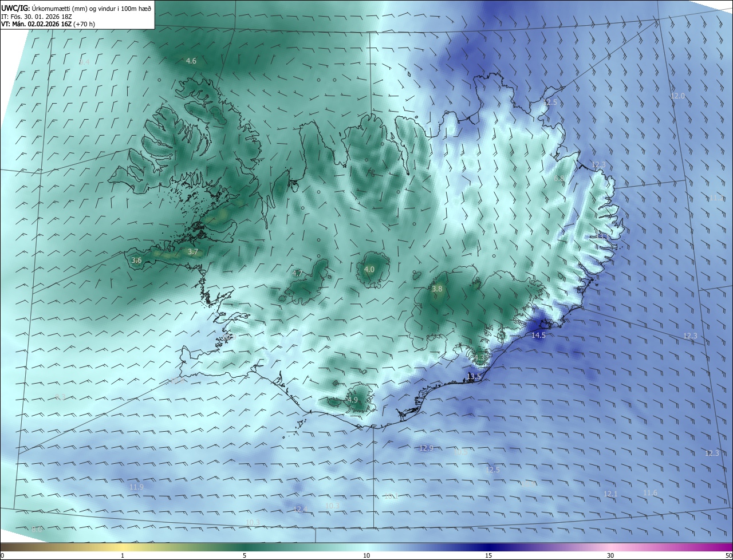Click the 50 tick on the color scale
Viewport: 733px width, 560px height.
pyautogui.click(x=728, y=555)
